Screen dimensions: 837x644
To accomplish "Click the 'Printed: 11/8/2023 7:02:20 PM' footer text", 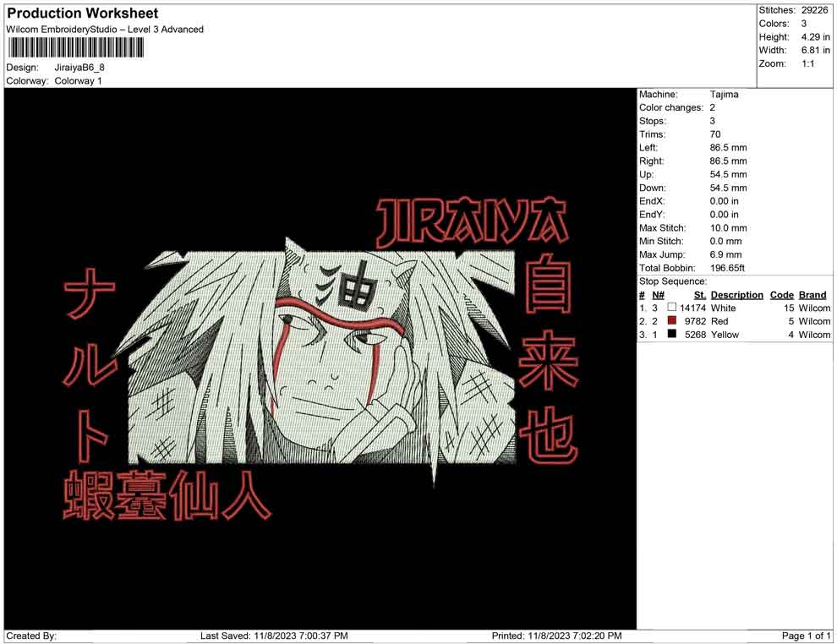I will coord(557,636).
